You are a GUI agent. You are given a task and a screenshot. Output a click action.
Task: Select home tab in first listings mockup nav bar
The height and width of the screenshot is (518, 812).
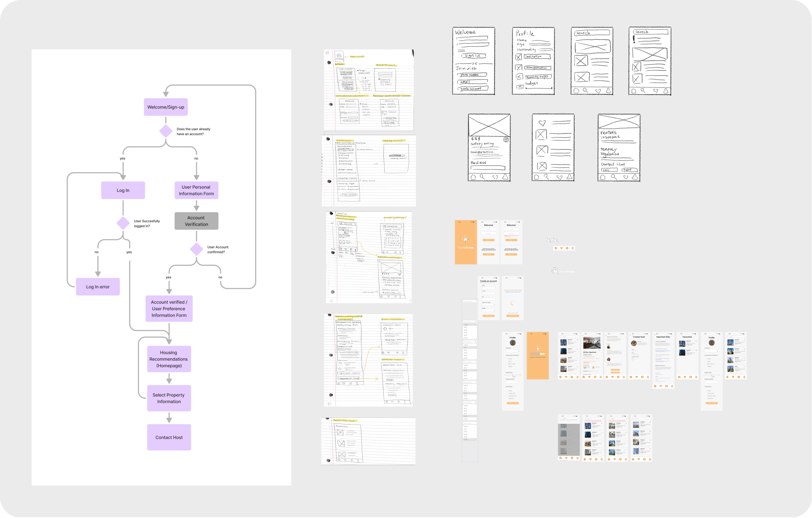[x=561, y=377]
